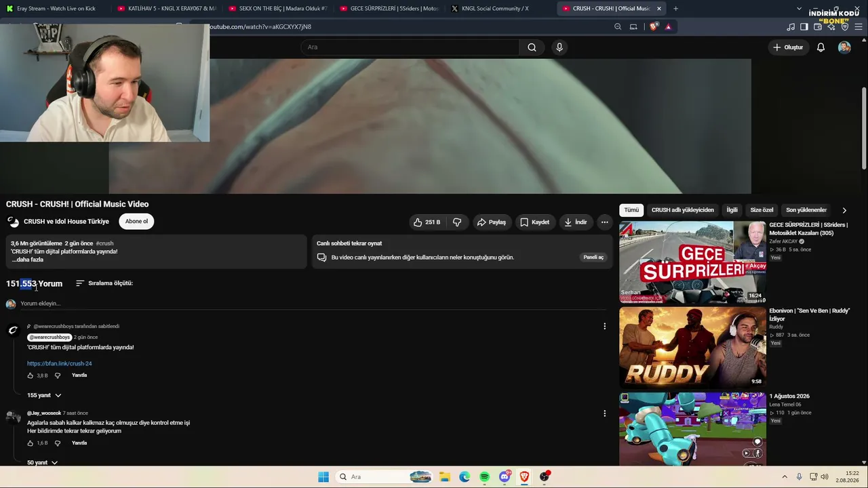Open the Ebonivon Ruddy video thumbnail
Image resolution: width=868 pixels, height=488 pixels.
(x=692, y=346)
